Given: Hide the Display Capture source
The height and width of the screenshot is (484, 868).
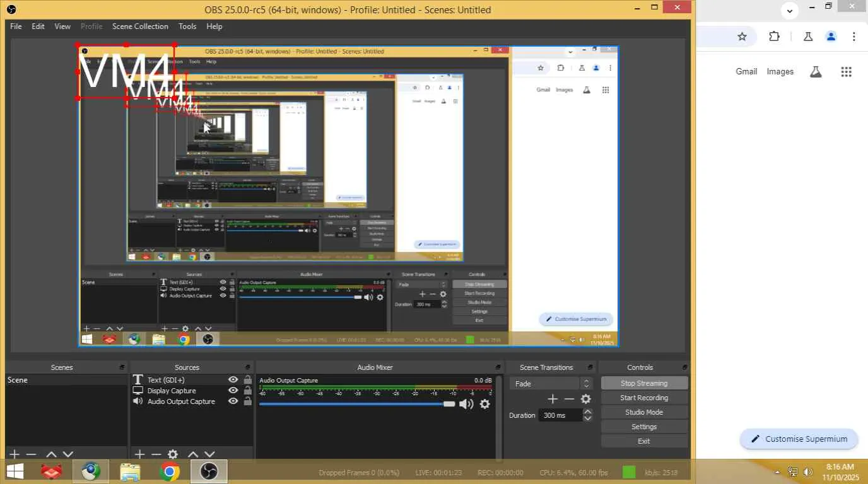Looking at the screenshot, I should pyautogui.click(x=233, y=391).
